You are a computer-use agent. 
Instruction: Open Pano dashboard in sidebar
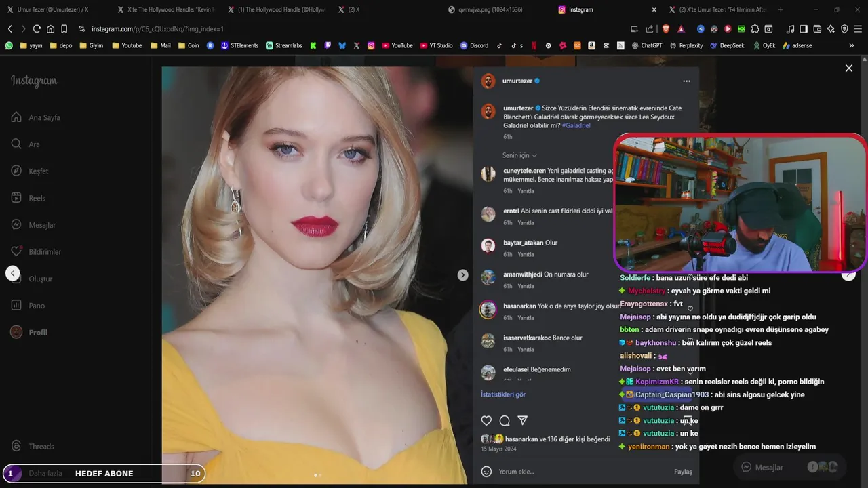point(28,306)
